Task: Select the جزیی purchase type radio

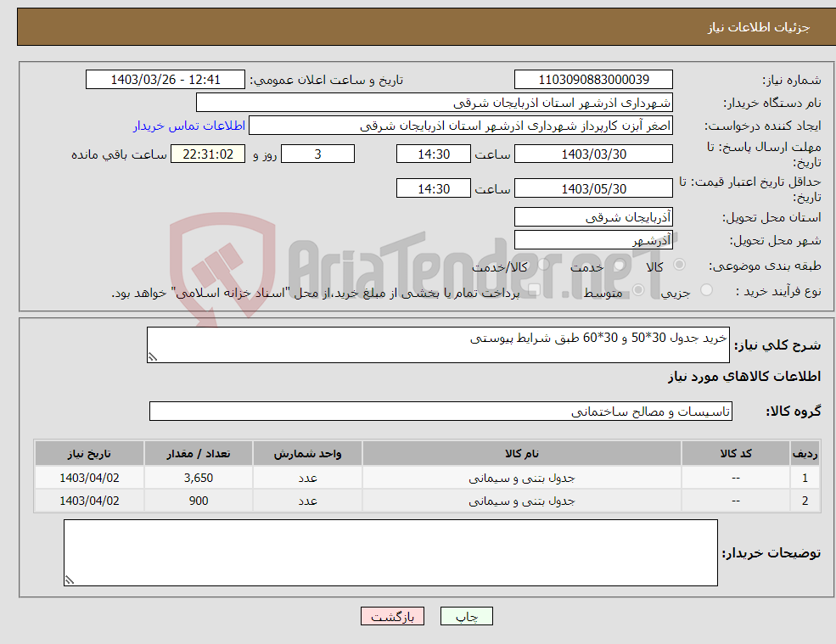Action: (x=706, y=290)
